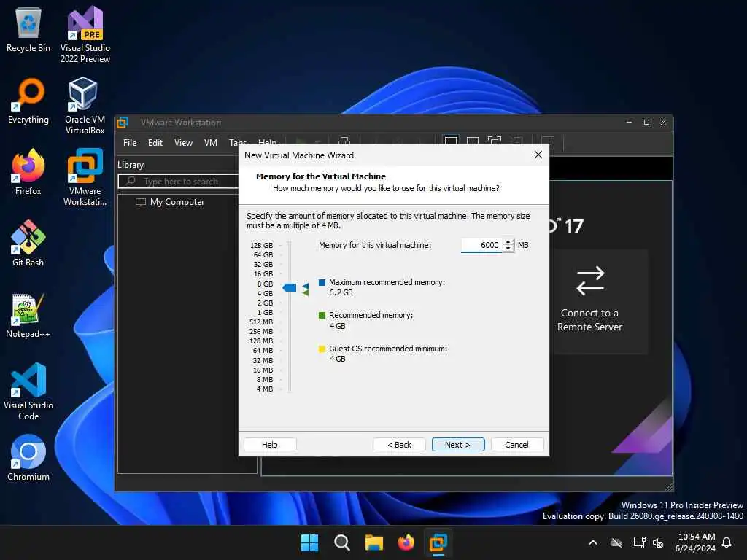The image size is (747, 560).
Task: Open File Explorer from the taskbar
Action: [374, 542]
